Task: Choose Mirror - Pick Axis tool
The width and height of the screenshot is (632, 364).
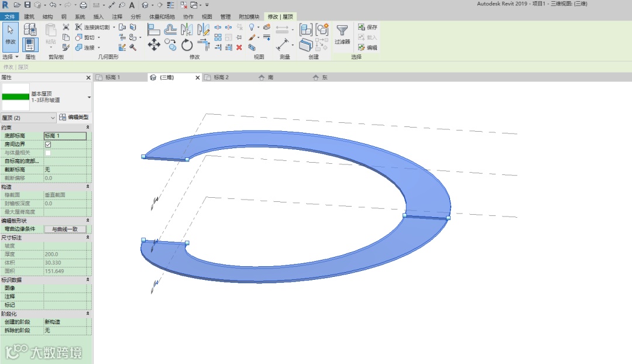Action: 187,29
